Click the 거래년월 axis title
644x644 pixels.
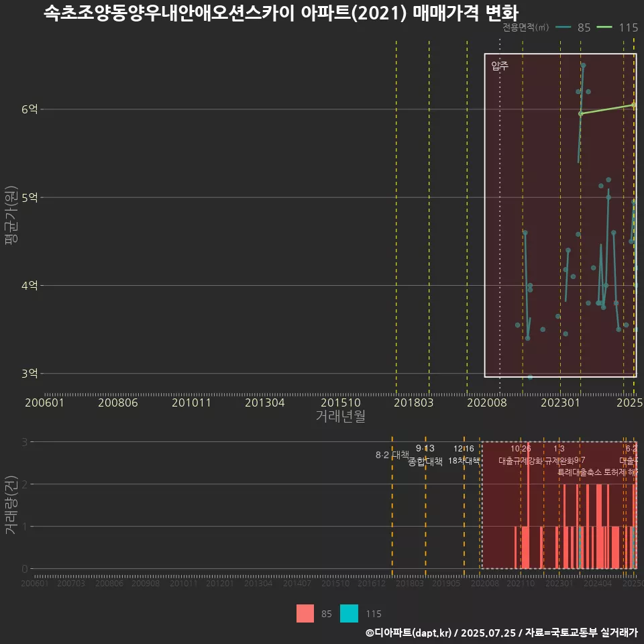341,416
